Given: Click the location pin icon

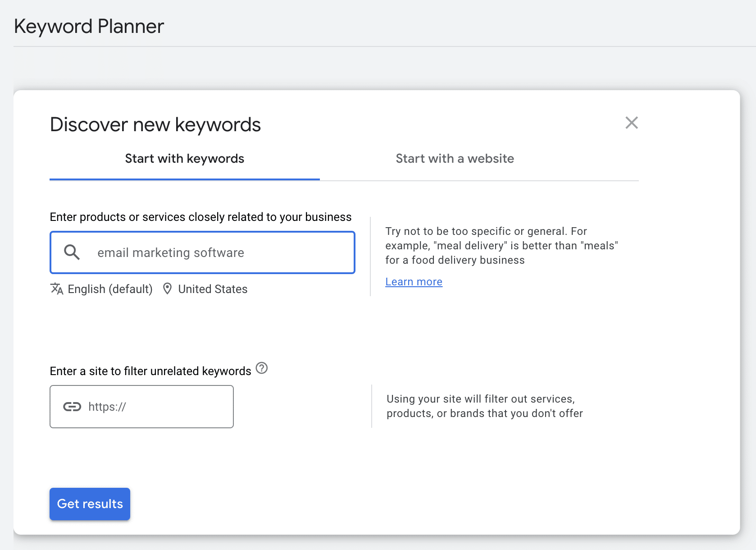Looking at the screenshot, I should pyautogui.click(x=167, y=289).
